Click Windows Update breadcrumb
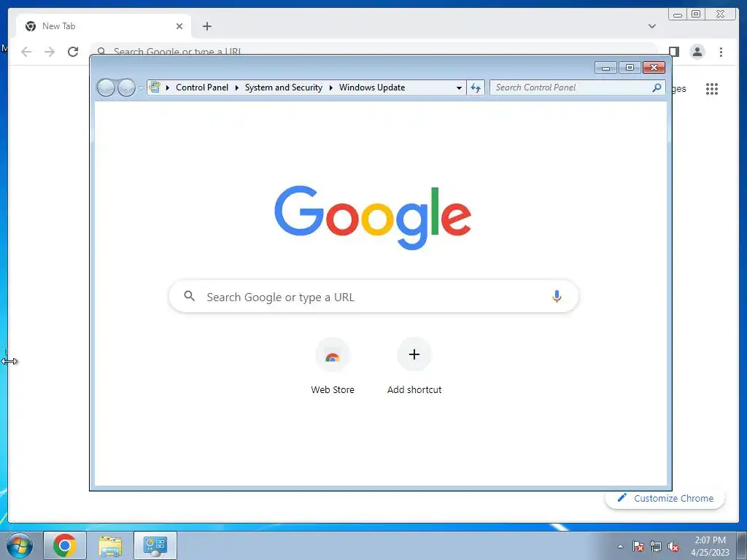747x560 pixels. point(372,87)
